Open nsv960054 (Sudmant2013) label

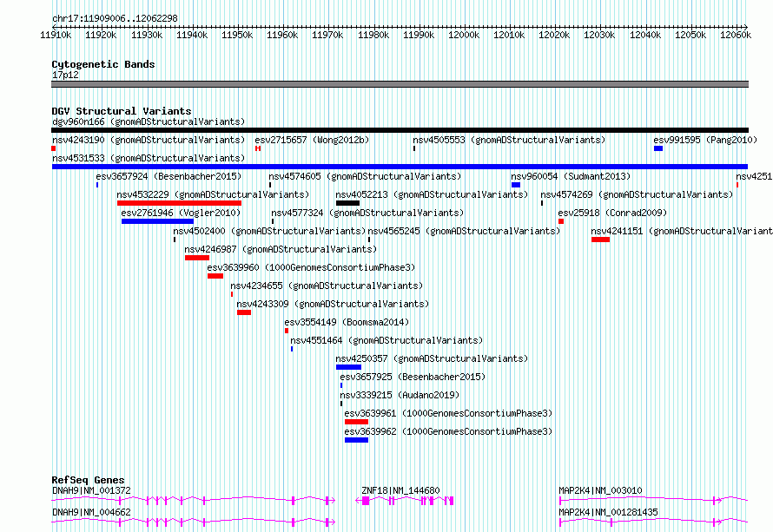(571, 176)
